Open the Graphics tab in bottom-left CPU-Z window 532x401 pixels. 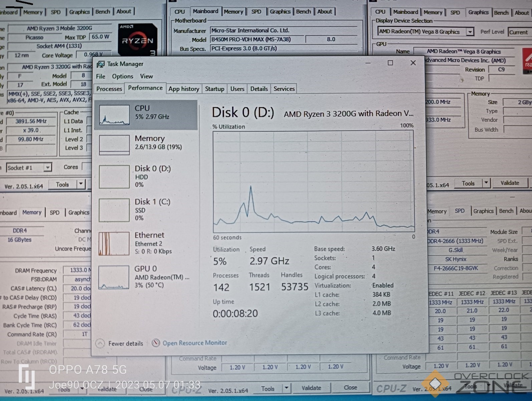click(79, 213)
